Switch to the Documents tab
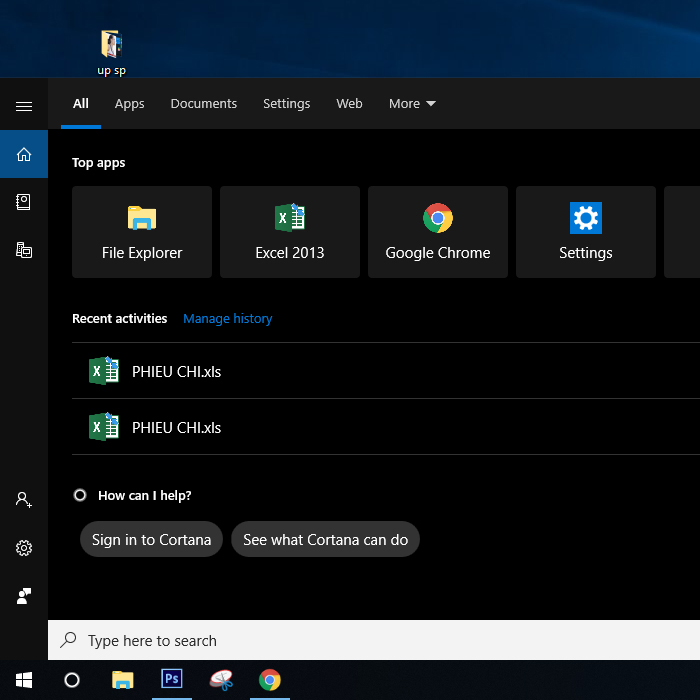The image size is (700, 700). point(204,104)
